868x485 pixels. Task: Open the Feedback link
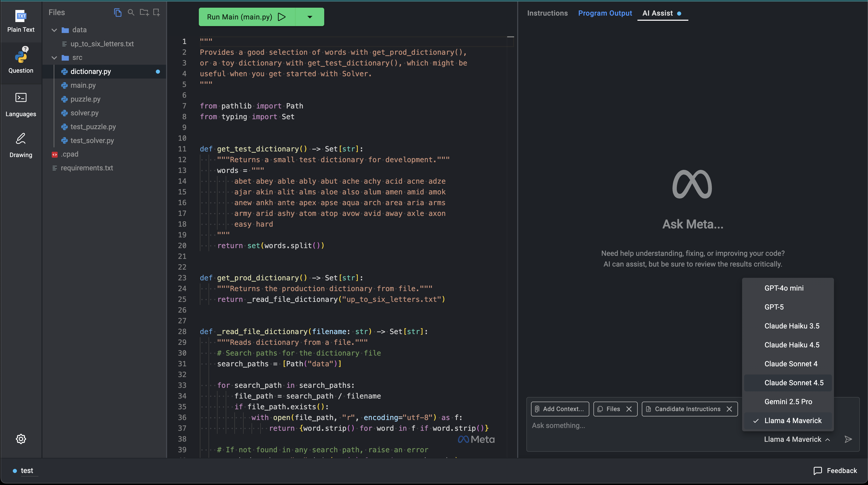(x=835, y=470)
